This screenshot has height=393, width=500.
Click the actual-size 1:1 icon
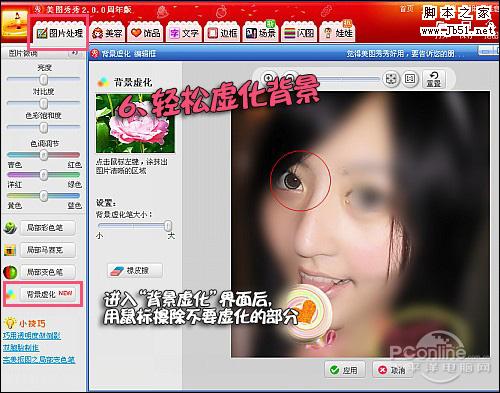click(x=410, y=79)
